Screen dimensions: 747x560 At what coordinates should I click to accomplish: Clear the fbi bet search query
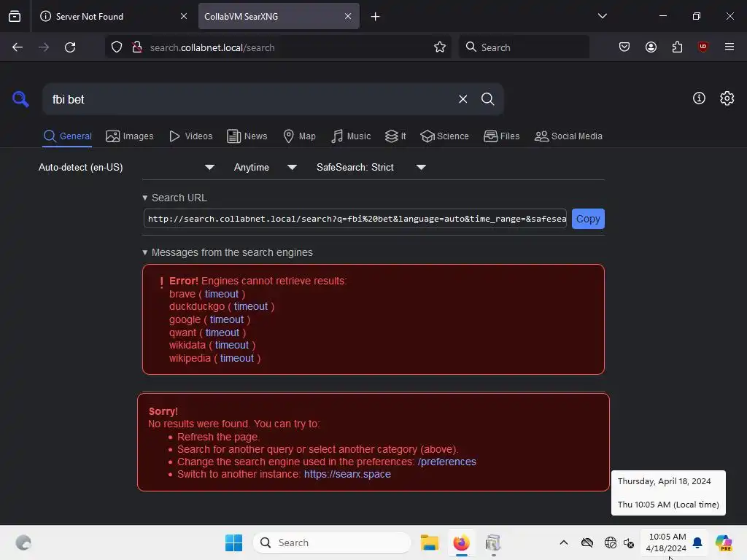462,99
